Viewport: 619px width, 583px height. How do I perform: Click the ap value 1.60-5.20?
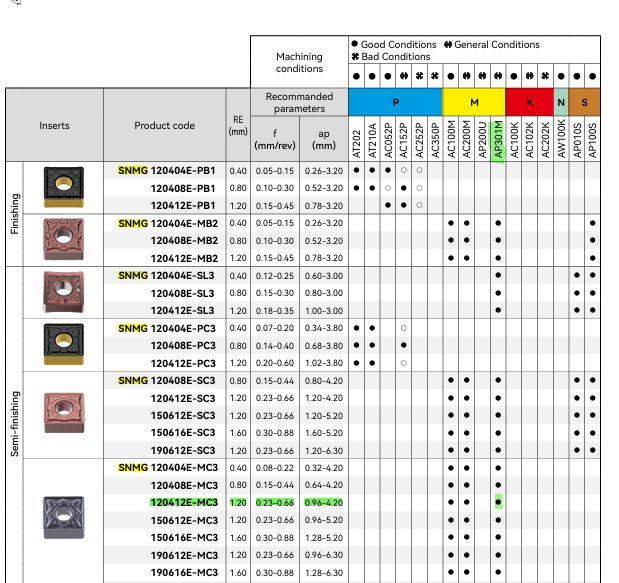click(x=324, y=433)
